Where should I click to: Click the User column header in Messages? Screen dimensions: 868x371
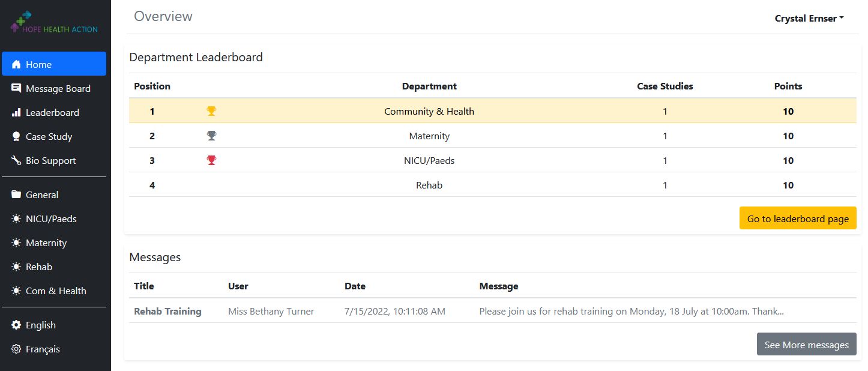(238, 286)
